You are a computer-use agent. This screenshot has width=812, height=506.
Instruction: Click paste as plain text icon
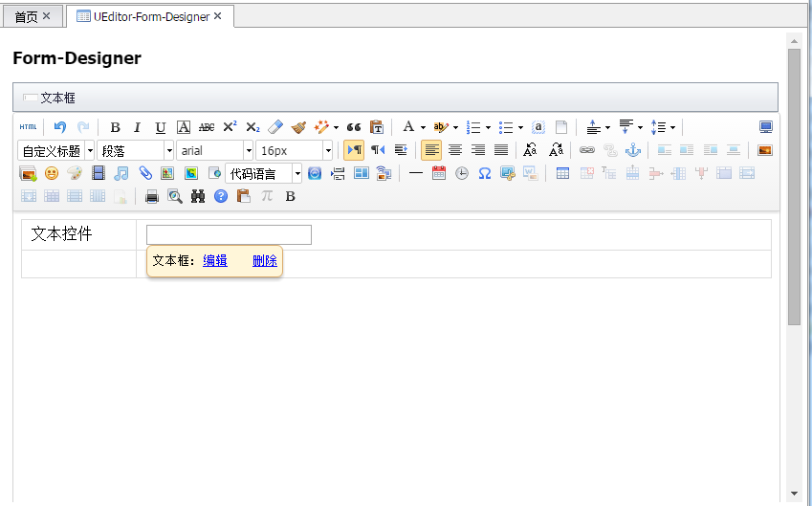[x=377, y=127]
